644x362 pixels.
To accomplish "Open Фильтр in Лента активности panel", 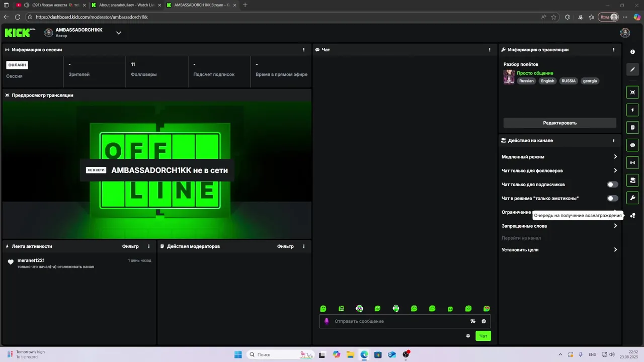I will coord(130,246).
